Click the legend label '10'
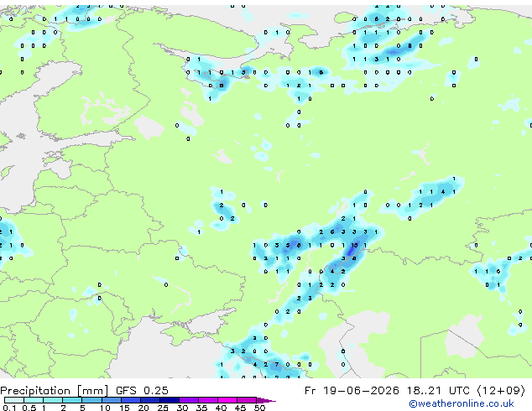 [x=105, y=408]
